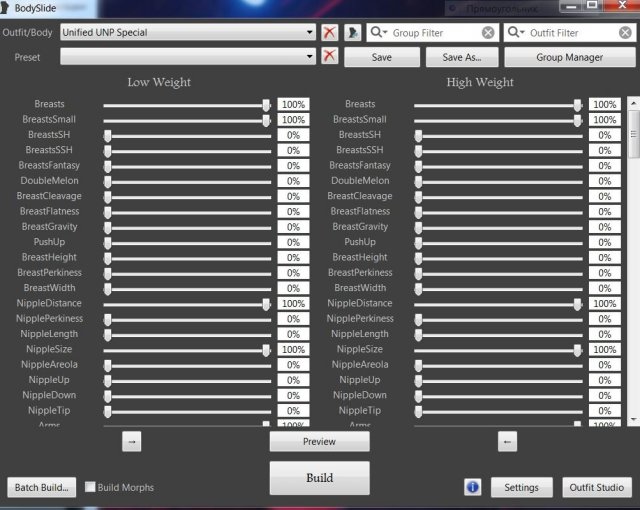Click the Build button
The width and height of the screenshot is (640, 510).
coord(319,478)
